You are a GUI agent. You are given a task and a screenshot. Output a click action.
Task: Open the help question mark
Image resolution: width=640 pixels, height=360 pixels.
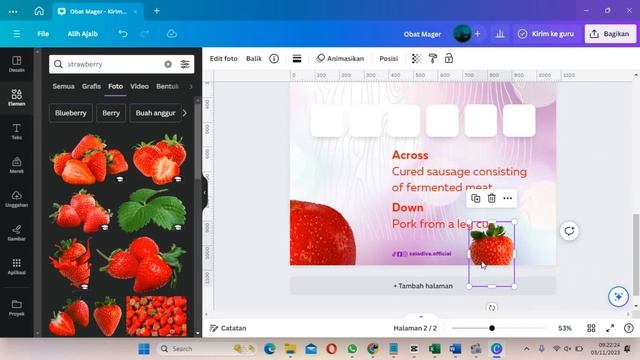[629, 328]
